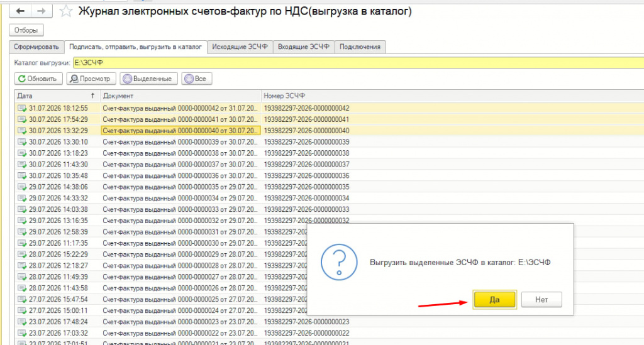Open the Входящие ЭСЧФ tab
This screenshot has height=345, width=644.
(x=304, y=47)
